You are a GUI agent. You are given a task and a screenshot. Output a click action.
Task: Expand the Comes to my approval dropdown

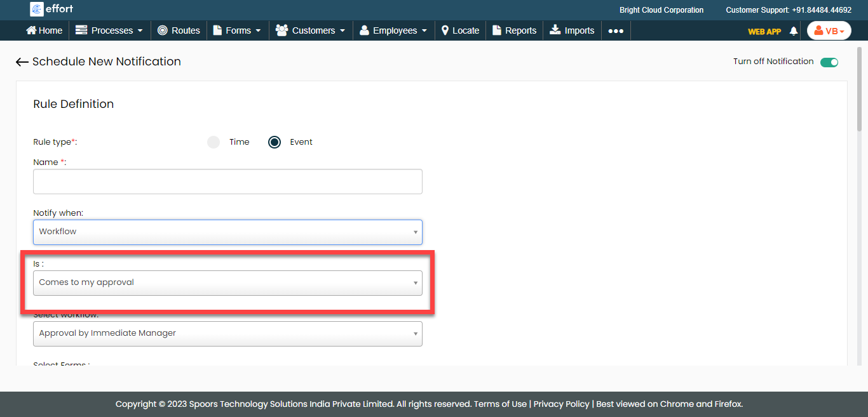click(x=227, y=282)
